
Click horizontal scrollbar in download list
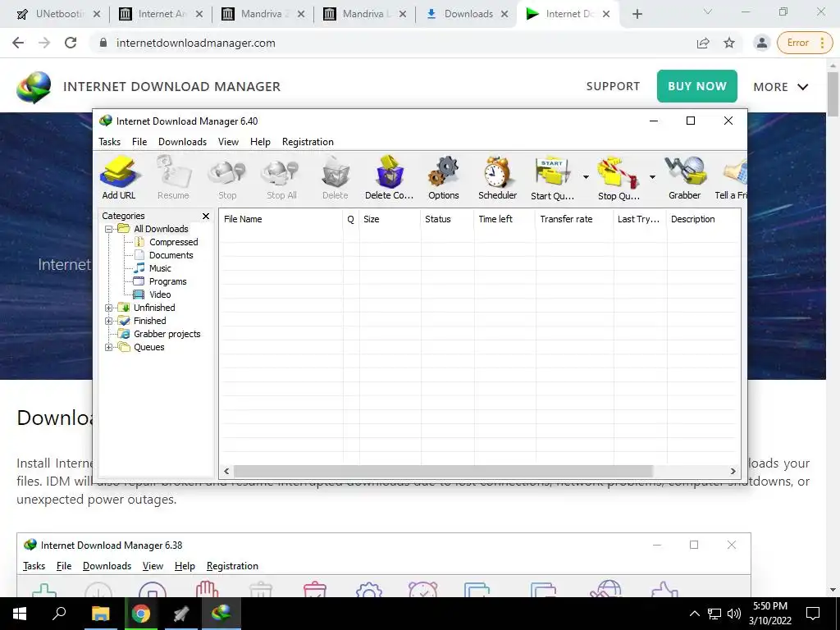pyautogui.click(x=443, y=472)
